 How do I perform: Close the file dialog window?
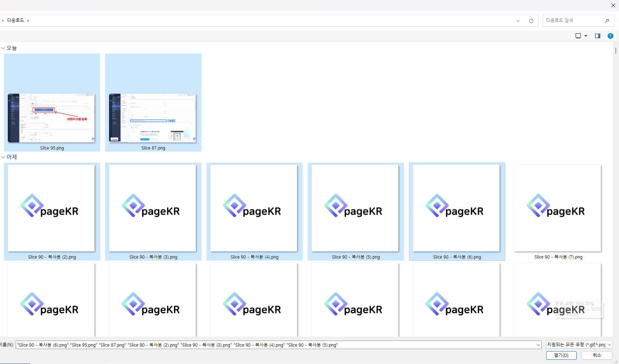(x=613, y=5)
